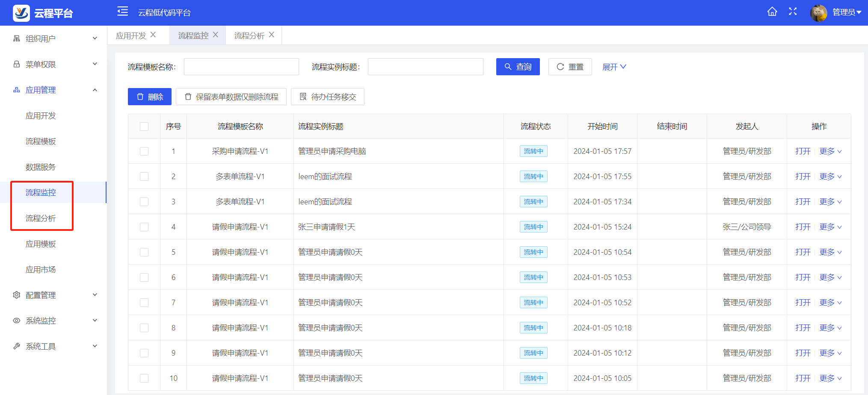Open 管理员 user dropdown menu
Viewport: 868px width, 395px height.
point(847,12)
